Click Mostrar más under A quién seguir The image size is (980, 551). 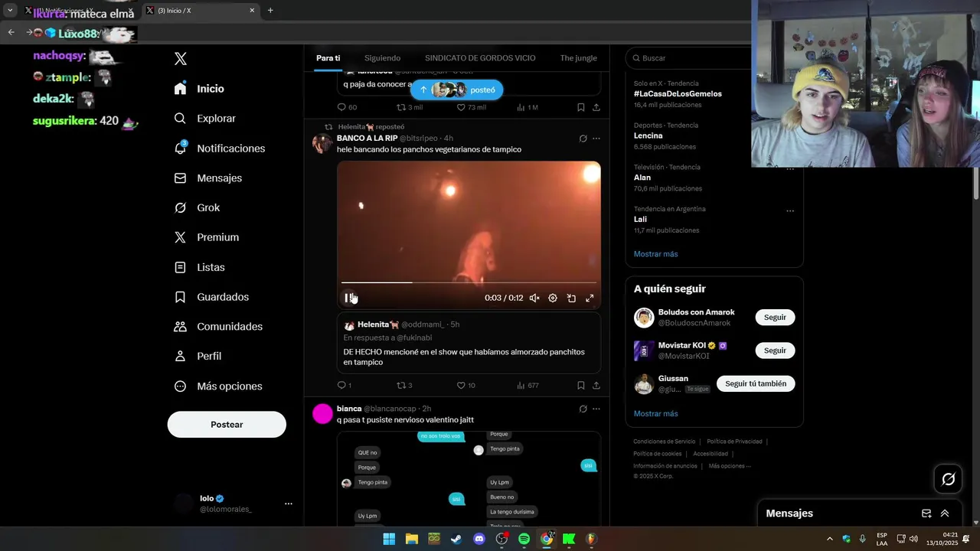tap(655, 414)
